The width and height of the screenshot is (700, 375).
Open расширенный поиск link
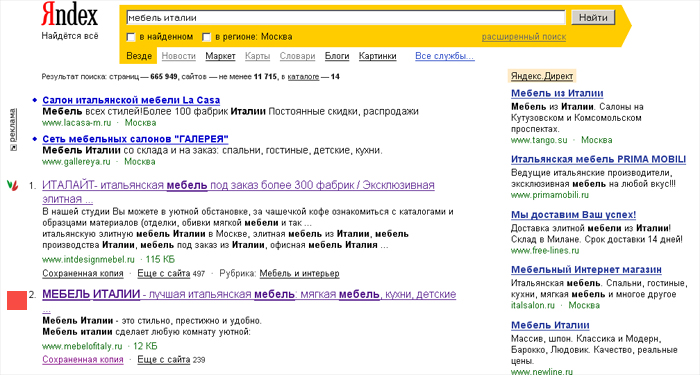pyautogui.click(x=524, y=37)
